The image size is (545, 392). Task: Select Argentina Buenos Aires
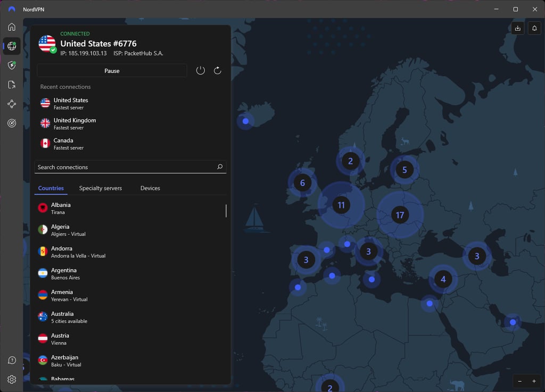tap(130, 273)
